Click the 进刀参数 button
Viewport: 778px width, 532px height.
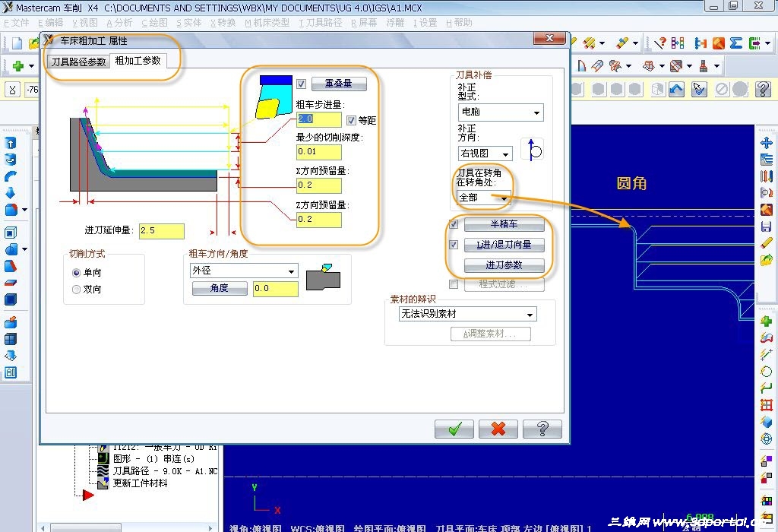504,265
